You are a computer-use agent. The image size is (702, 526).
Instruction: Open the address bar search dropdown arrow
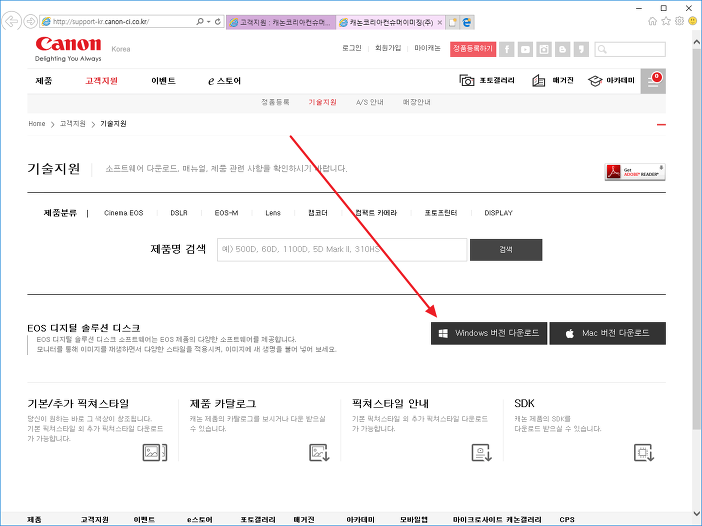209,21
